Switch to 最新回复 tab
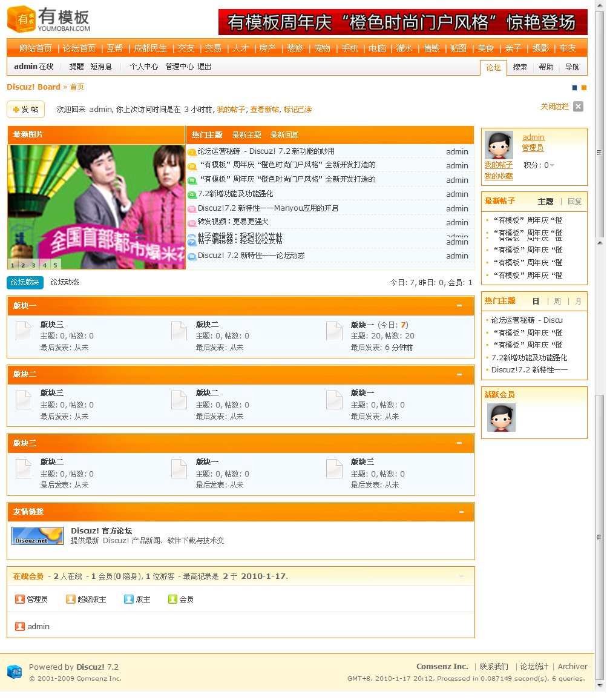607x700 pixels. click(x=284, y=135)
